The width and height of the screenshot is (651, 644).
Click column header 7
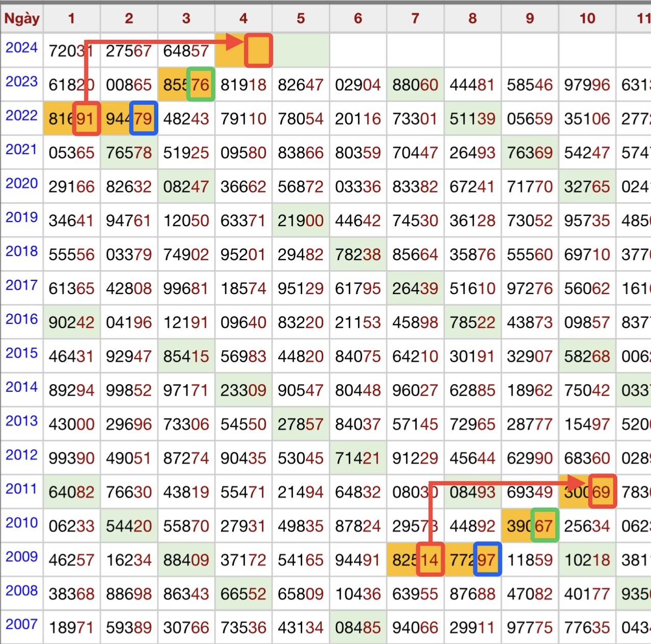[415, 19]
